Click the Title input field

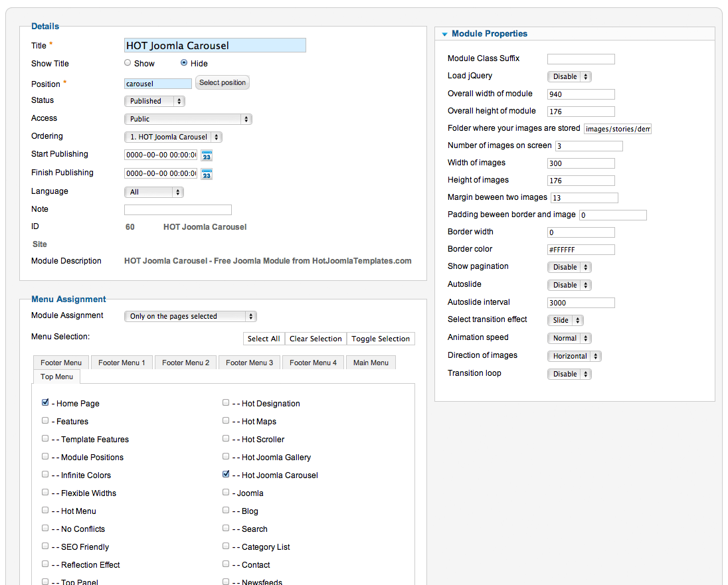click(x=215, y=46)
